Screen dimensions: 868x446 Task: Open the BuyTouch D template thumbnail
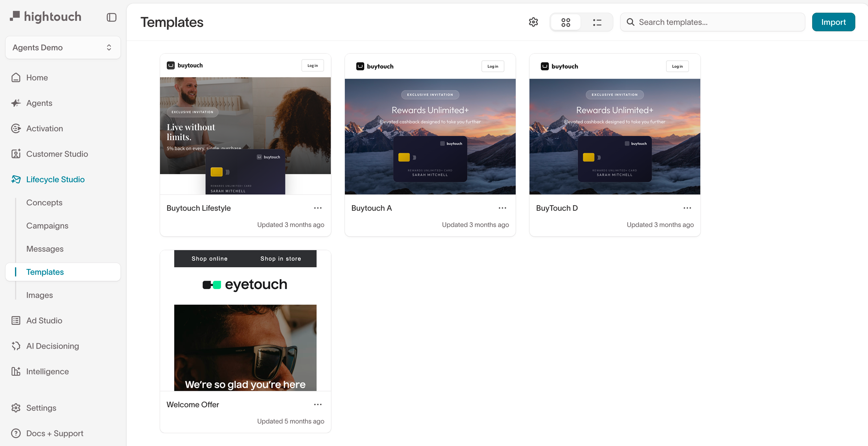[615, 124]
